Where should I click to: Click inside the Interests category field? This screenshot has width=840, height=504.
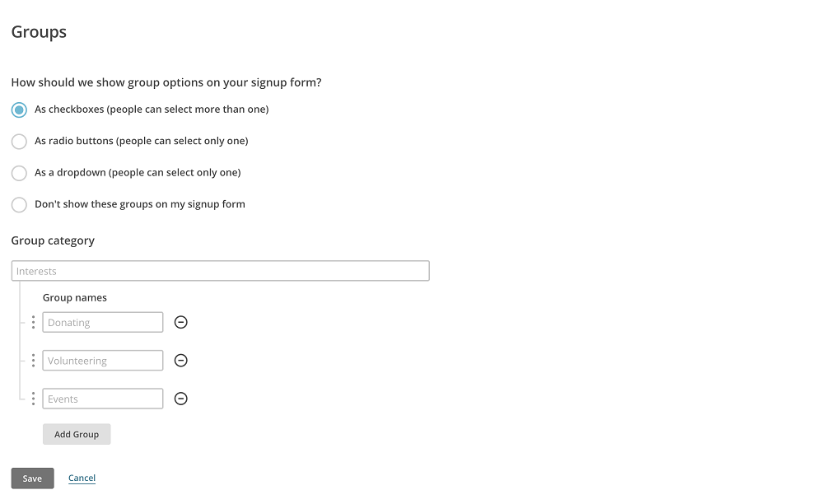[x=220, y=270]
